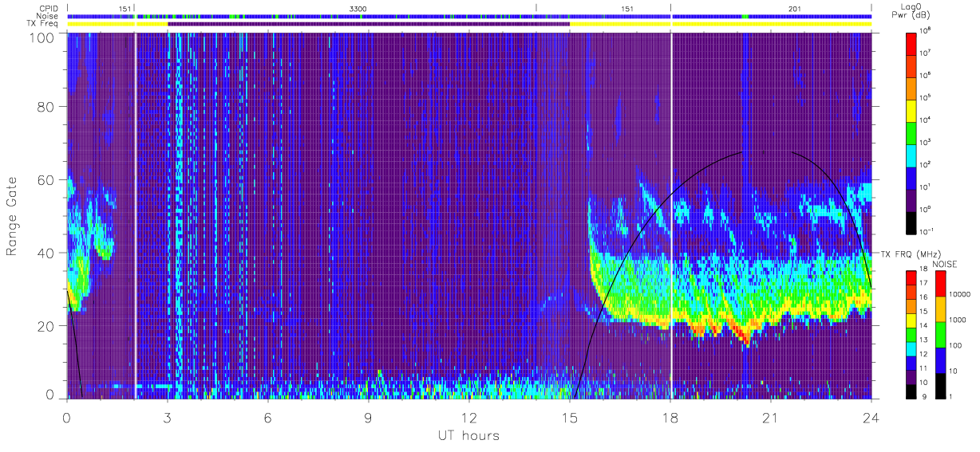
Task: Click the 1000 label on NOISE scale
Action: (x=958, y=320)
